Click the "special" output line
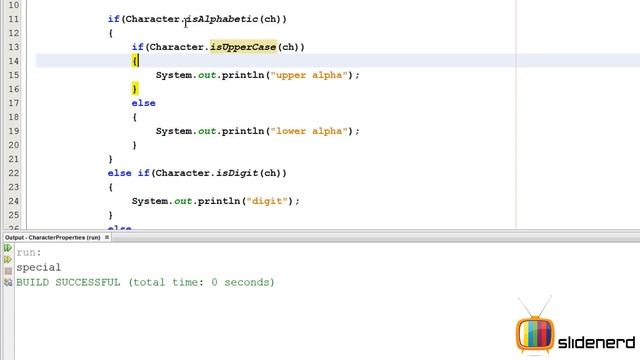Image resolution: width=640 pixels, height=360 pixels. (x=38, y=267)
